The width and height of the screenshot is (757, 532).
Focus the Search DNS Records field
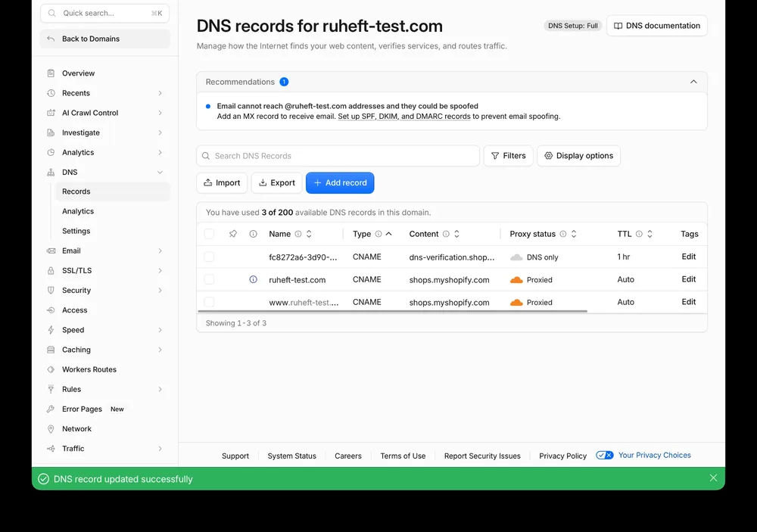pos(338,156)
